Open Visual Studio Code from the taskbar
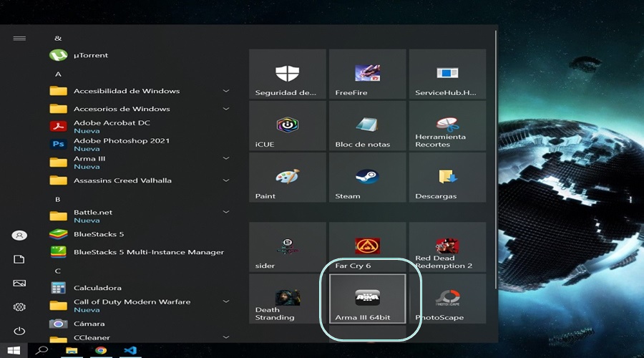Image resolution: width=644 pixels, height=358 pixels. pyautogui.click(x=130, y=351)
